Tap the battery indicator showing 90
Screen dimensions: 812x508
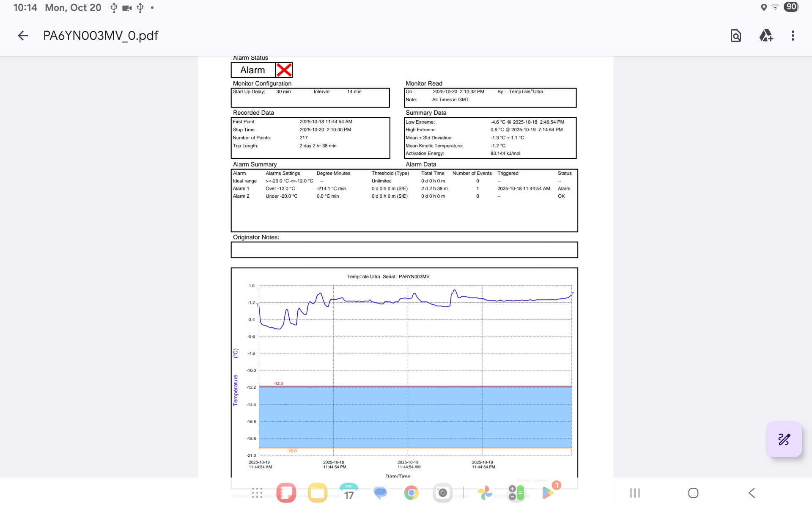pyautogui.click(x=791, y=7)
